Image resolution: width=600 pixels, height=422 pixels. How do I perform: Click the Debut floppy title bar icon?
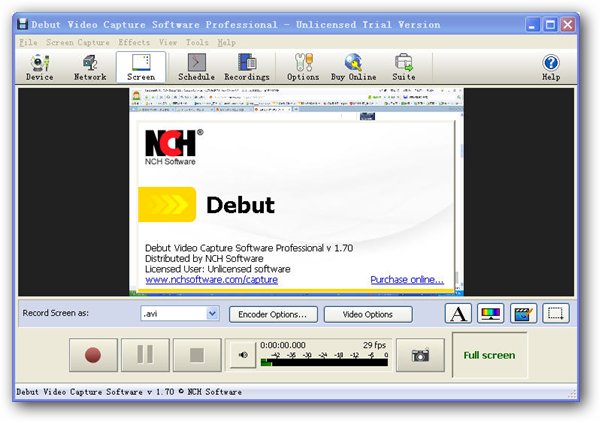(23, 24)
